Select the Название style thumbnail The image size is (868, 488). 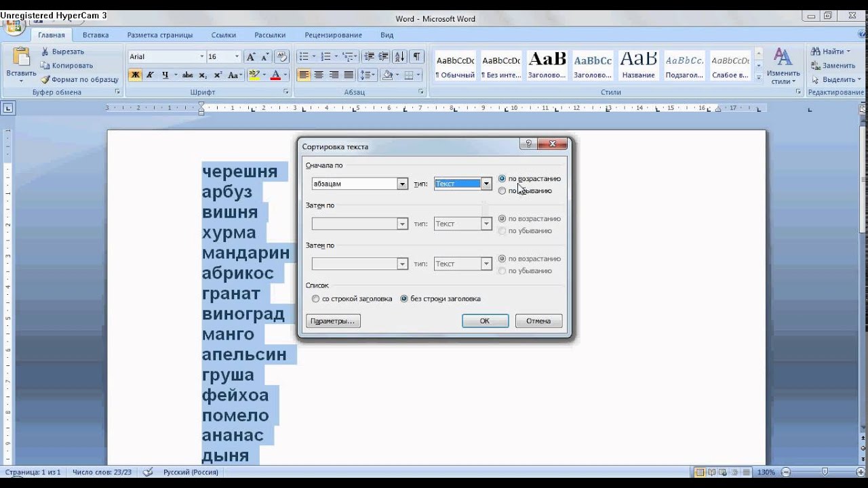[639, 66]
